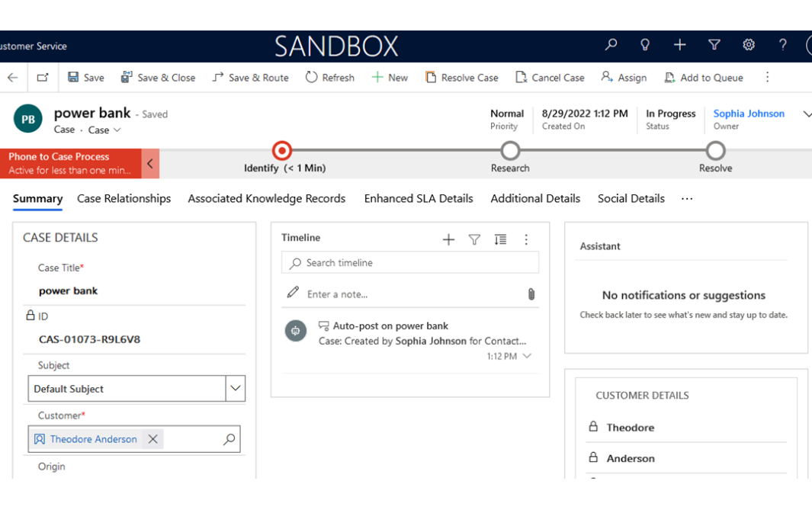Collapse the Phone to Case Process flow
The width and height of the screenshot is (812, 510).
point(150,163)
